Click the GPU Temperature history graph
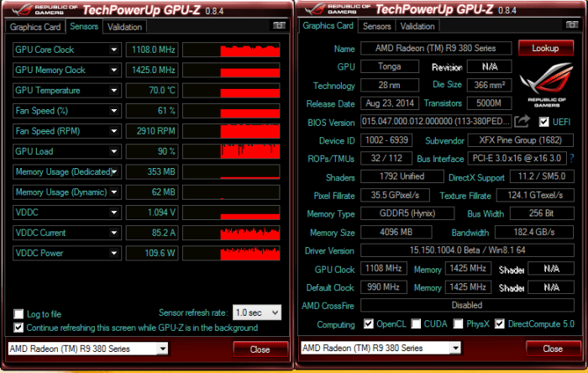This screenshot has width=588, height=373. 231,91
